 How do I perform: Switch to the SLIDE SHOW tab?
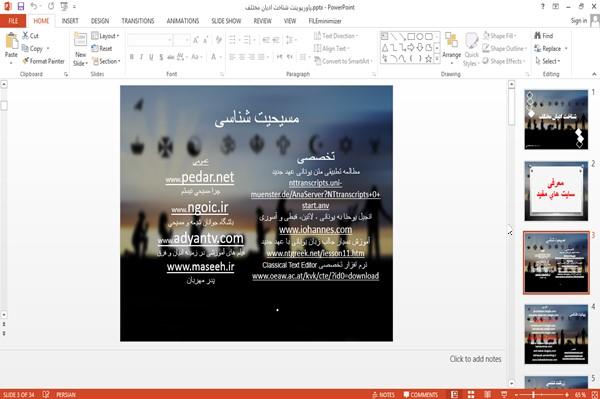coord(226,21)
